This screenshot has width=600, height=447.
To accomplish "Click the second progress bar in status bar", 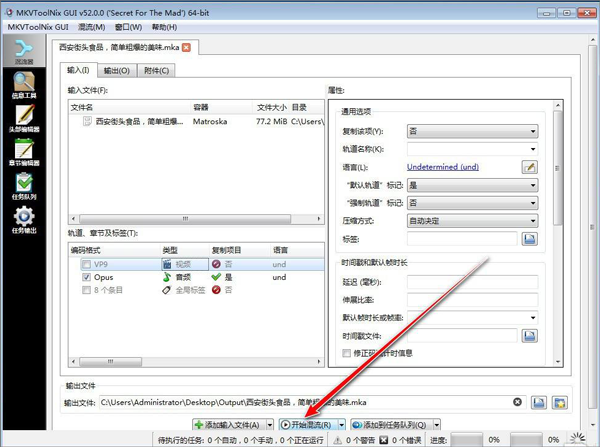I will (x=527, y=440).
